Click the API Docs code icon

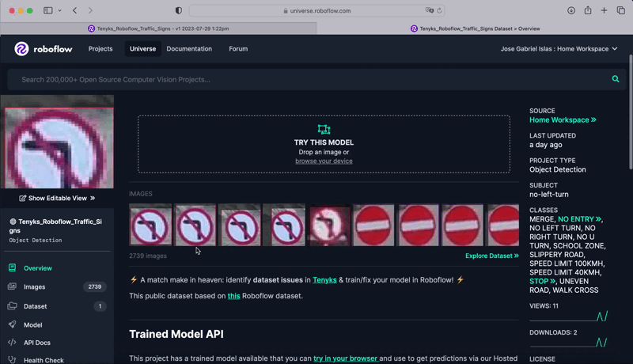pyautogui.click(x=12, y=342)
